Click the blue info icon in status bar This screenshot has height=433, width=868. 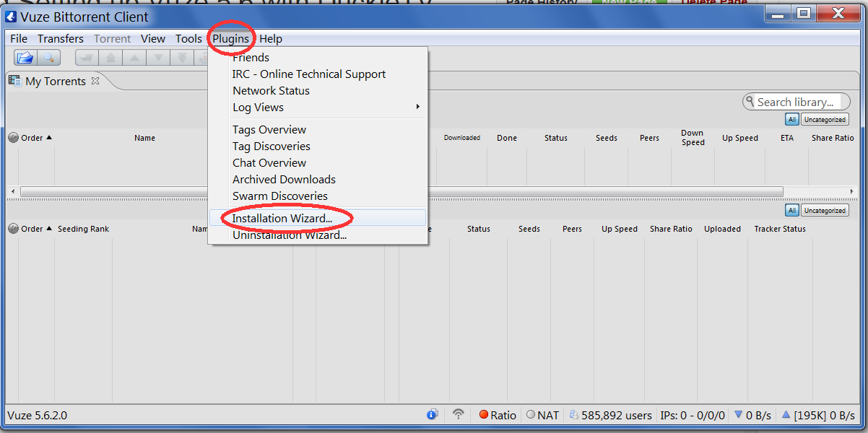(x=432, y=414)
